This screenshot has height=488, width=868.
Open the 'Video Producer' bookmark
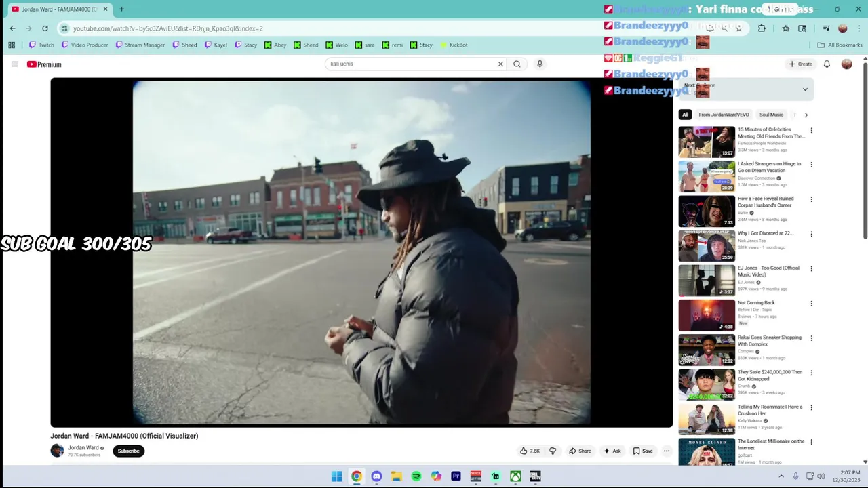click(x=85, y=45)
